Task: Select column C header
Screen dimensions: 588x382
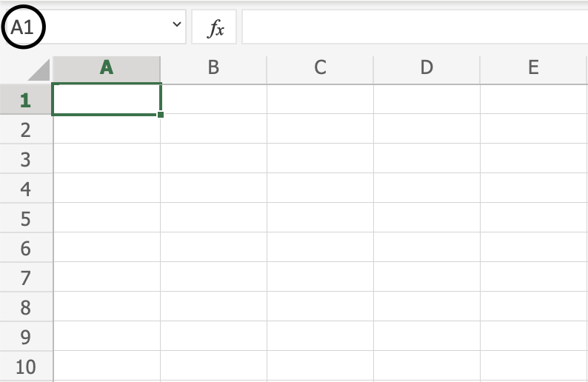Action: tap(320, 67)
